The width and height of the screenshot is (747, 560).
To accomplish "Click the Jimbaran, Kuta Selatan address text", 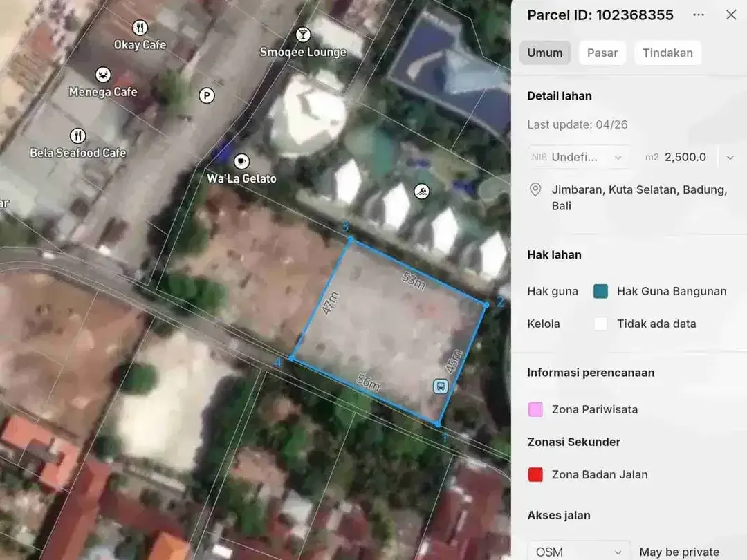I will (639, 198).
